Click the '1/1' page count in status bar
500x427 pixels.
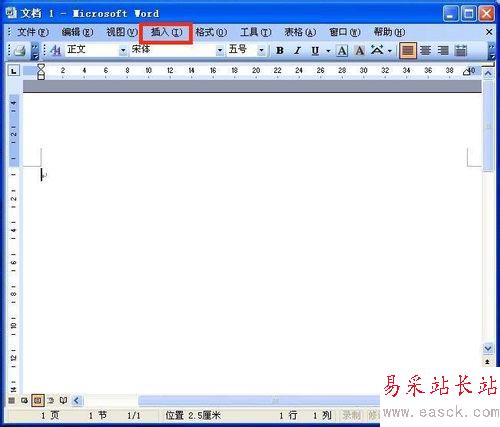(134, 415)
